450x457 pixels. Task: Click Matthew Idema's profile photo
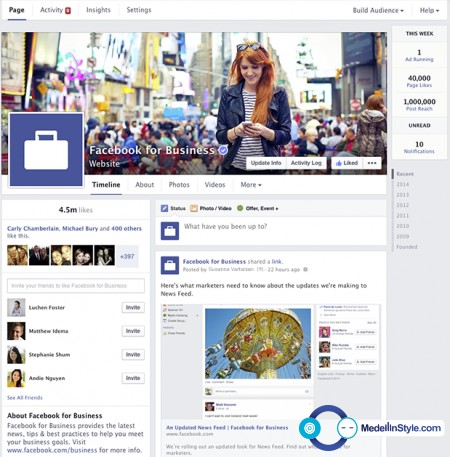tap(16, 331)
